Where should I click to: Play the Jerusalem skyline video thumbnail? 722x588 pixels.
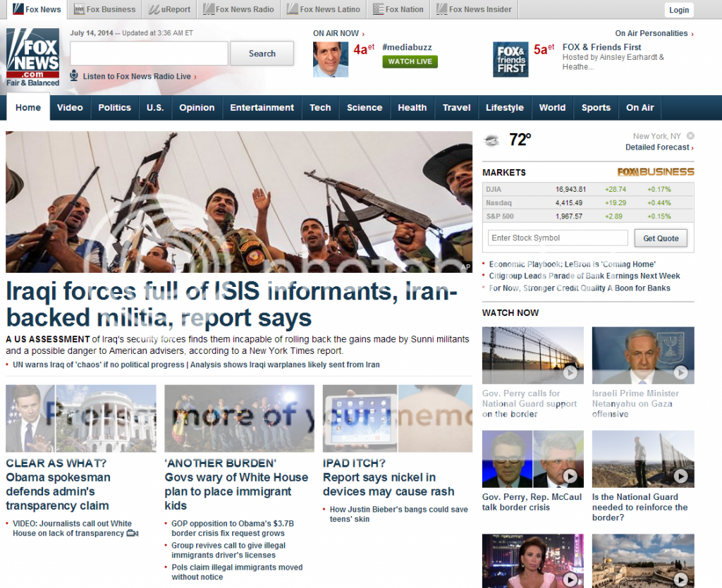pos(643,561)
